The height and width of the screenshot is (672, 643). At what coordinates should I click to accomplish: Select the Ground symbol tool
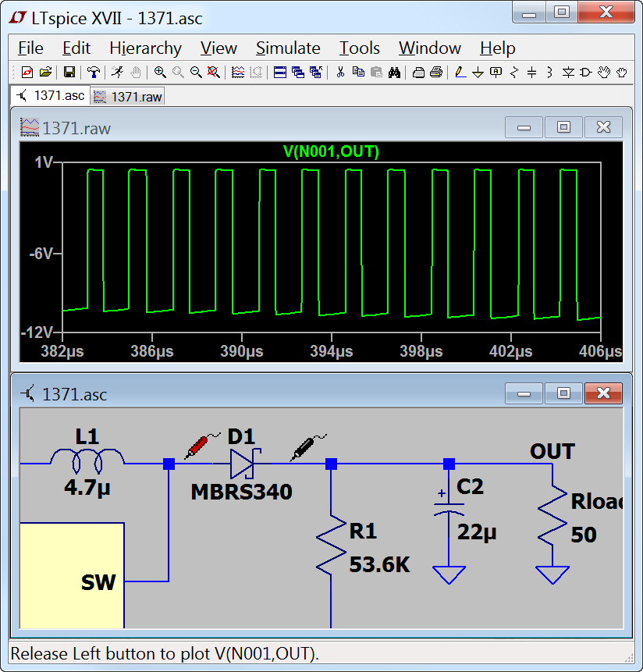click(x=478, y=73)
